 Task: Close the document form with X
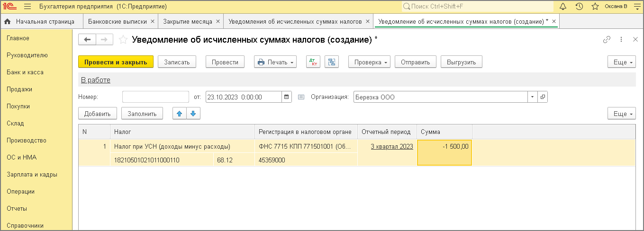coord(635,40)
